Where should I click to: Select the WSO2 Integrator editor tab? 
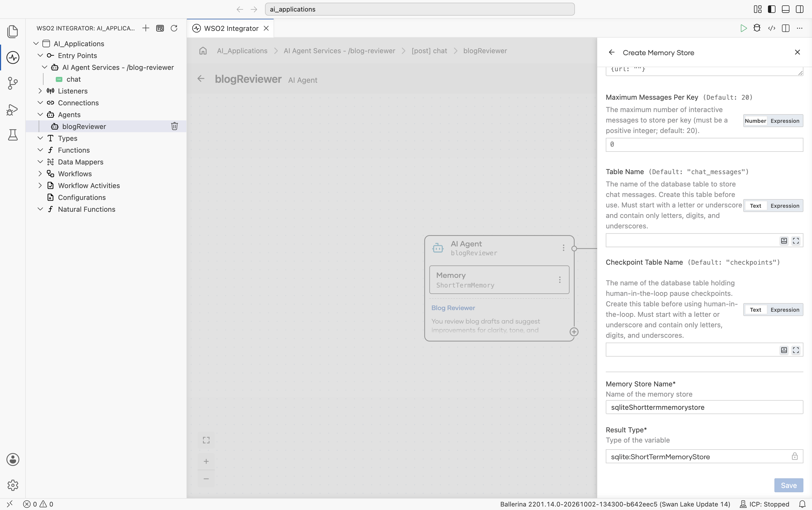pos(231,28)
